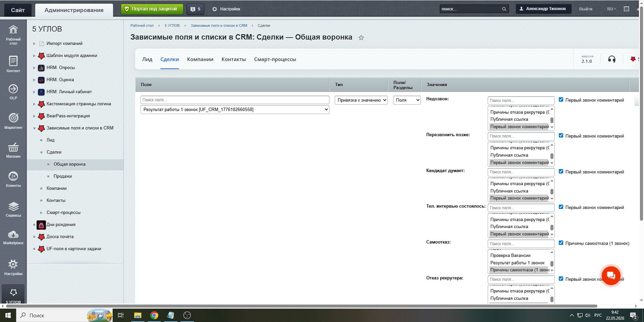Open Windows notification center icon
Screen dimensions: 644x322
click(x=633, y=315)
